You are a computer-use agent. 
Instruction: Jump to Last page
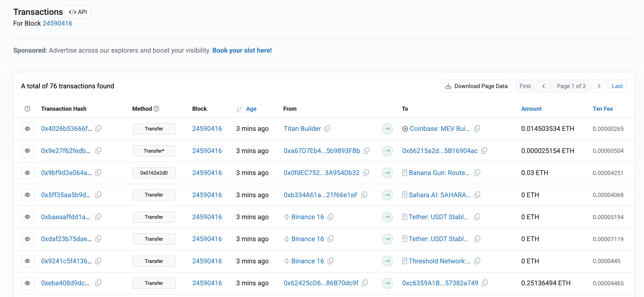pyautogui.click(x=617, y=86)
